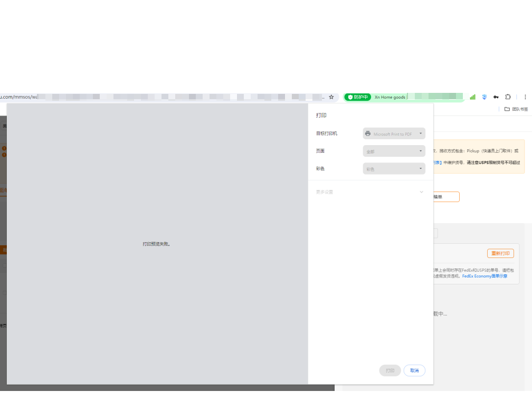Click the orange 重新打印 reprint button

pyautogui.click(x=500, y=253)
